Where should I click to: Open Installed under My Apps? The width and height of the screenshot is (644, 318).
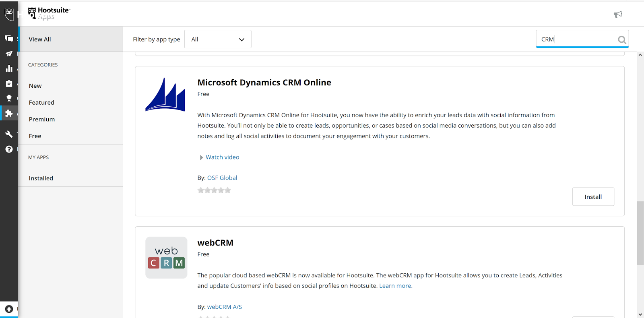[41, 178]
